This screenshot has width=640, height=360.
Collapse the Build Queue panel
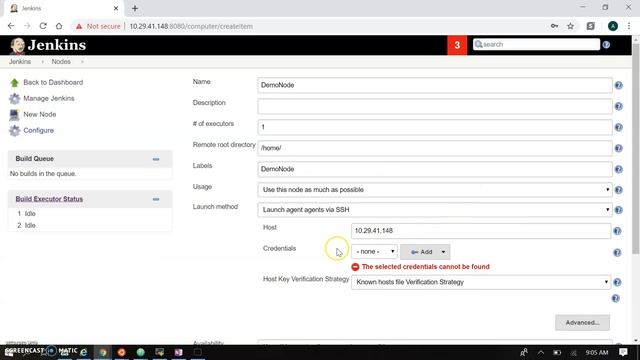[156, 159]
